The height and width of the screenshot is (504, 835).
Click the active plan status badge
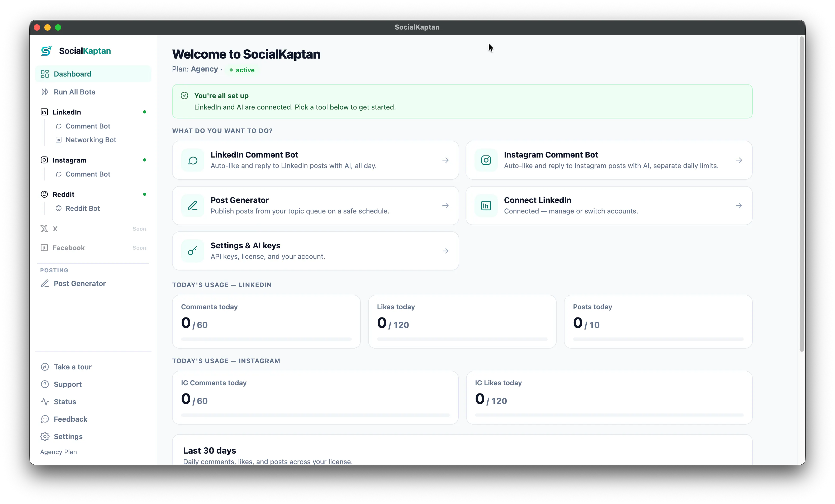click(242, 70)
